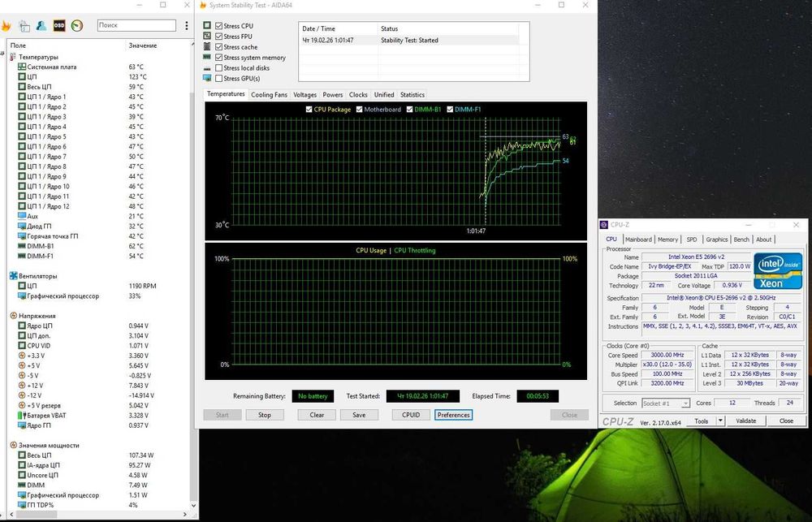Click the Validate button in CPU-Z

[x=745, y=421]
